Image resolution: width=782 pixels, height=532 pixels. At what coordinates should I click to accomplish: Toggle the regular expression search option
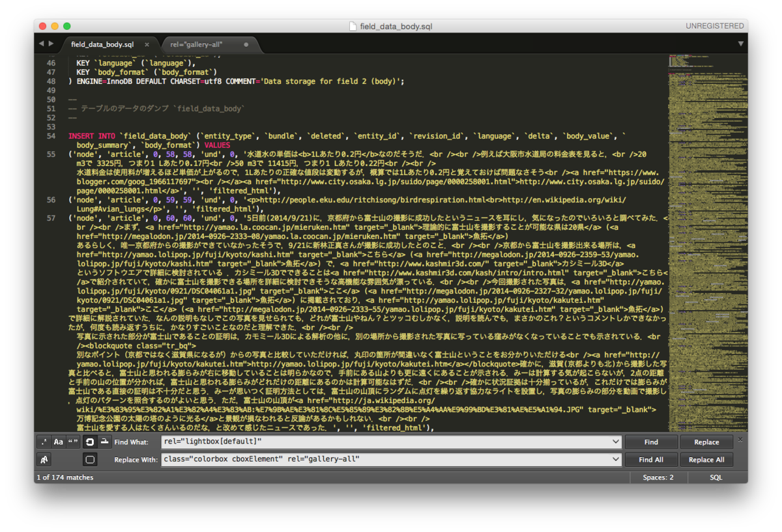(44, 442)
